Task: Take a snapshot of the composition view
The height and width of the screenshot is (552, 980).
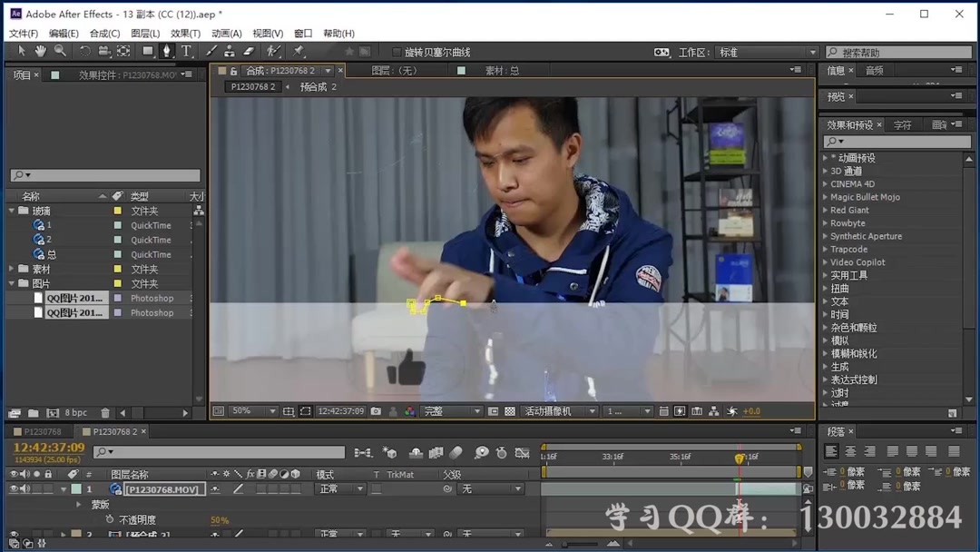Action: point(375,411)
